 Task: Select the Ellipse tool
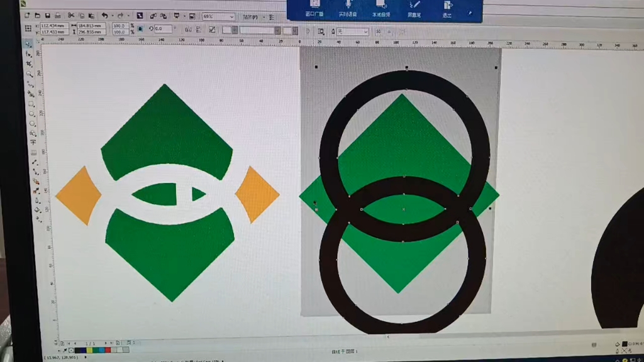[x=31, y=113]
